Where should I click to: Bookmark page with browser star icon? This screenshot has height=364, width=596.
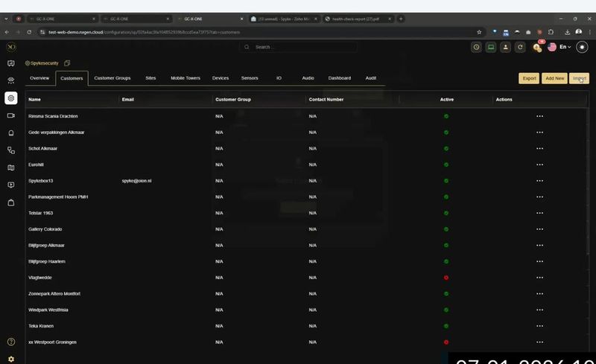coord(479,32)
